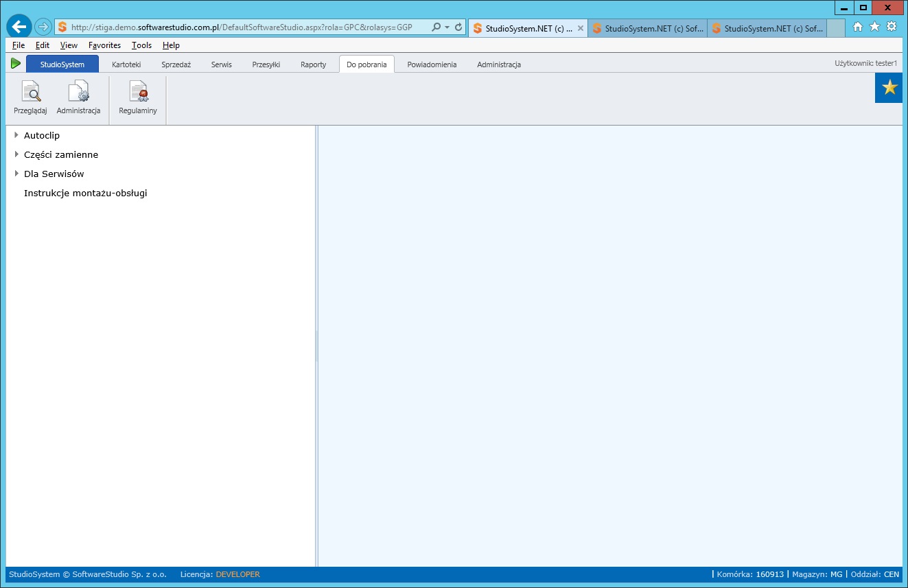This screenshot has width=908, height=588.
Task: Open address bar autocomplete dropdown arrow
Action: pos(447,27)
